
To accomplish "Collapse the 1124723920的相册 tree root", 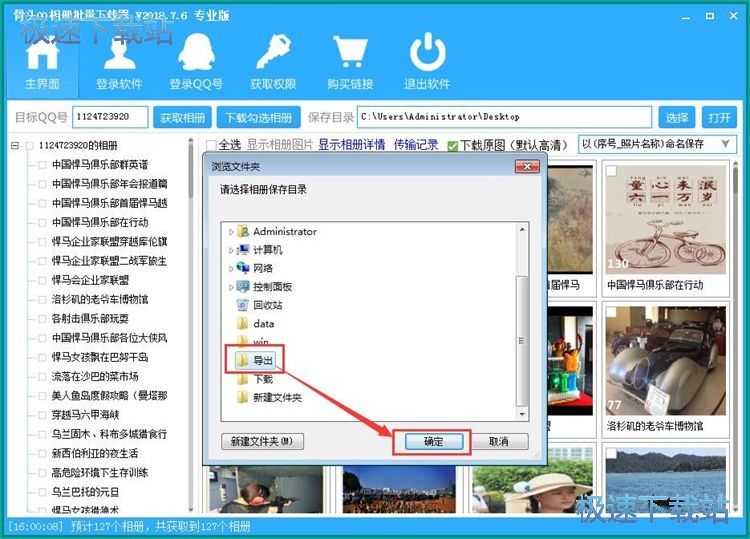I will click(15, 145).
